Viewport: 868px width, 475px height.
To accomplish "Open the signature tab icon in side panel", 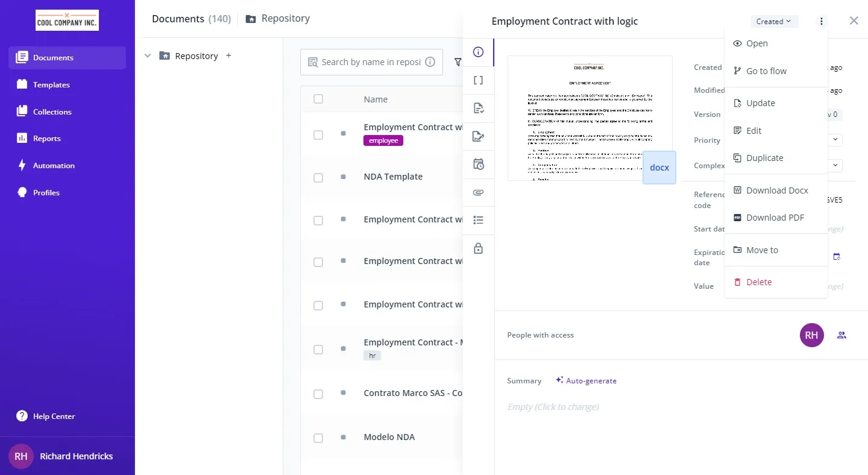I will [478, 136].
